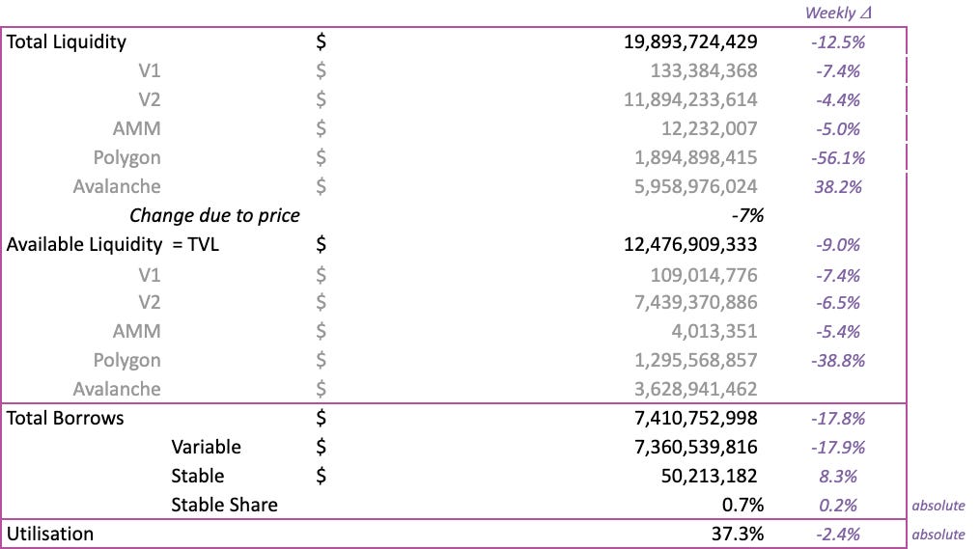Select the V1 value 109,014,776
Image resolution: width=980 pixels, height=549 pixels.
point(704,275)
